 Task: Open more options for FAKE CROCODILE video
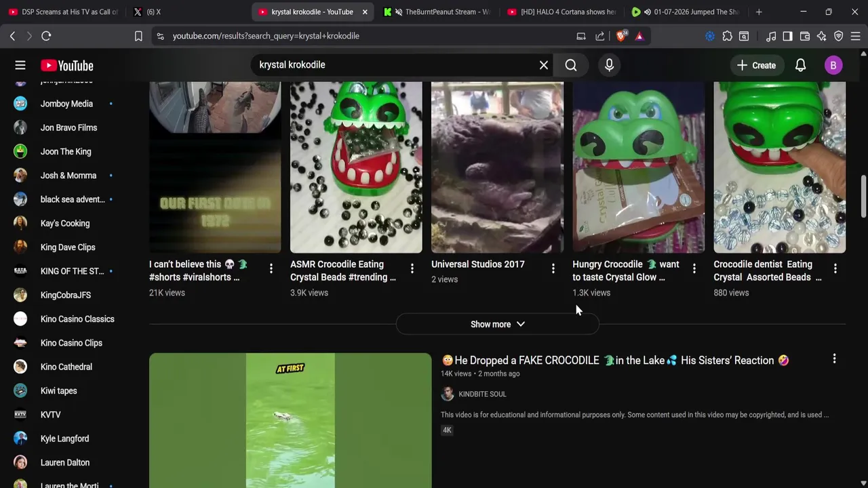click(834, 359)
